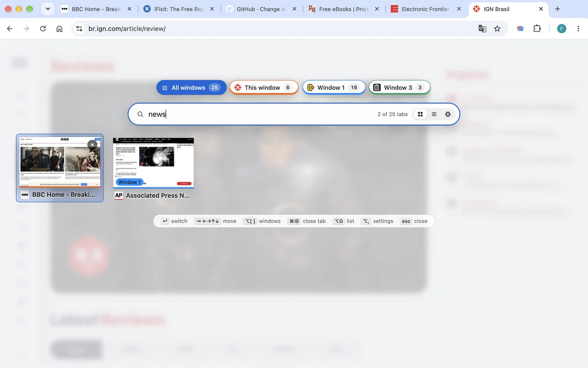Reload the current page

click(43, 29)
